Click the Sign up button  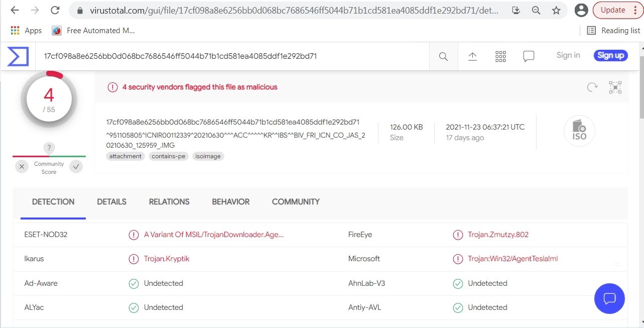(610, 55)
